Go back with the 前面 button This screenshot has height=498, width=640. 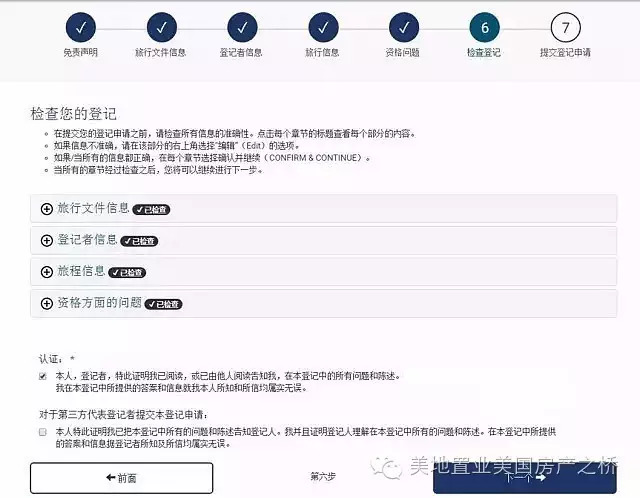(x=122, y=478)
